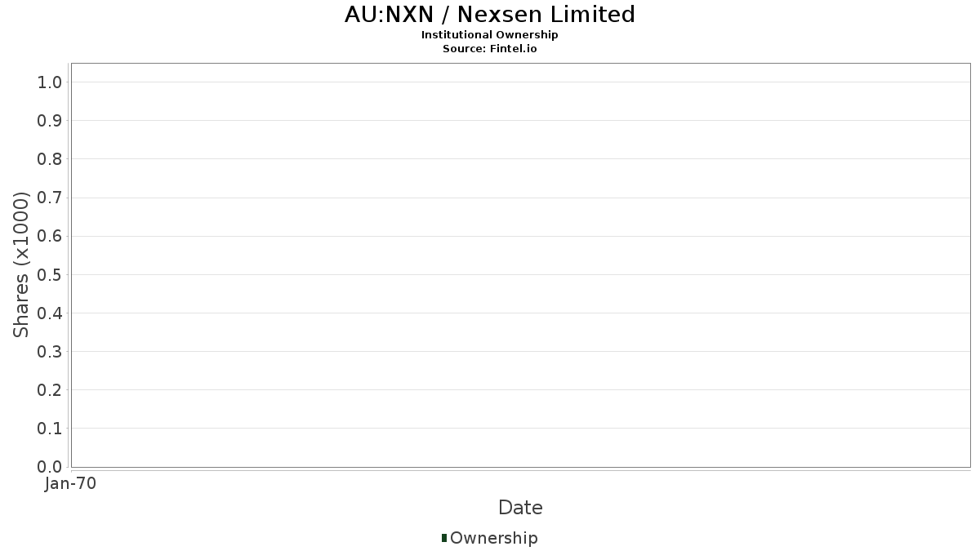
Task: Click the 0.8 y-axis tick label
Action: tap(50, 159)
